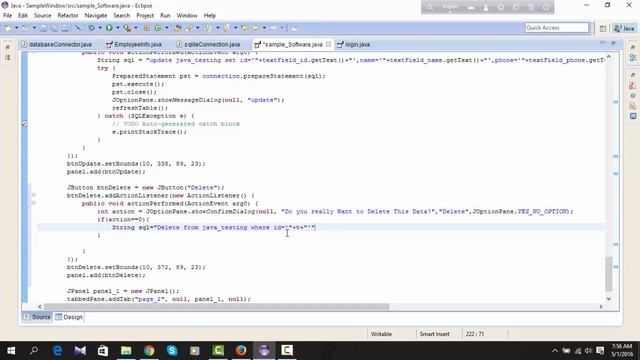Open the Refactor menu
This screenshot has width=640, height=360.
point(68,16)
